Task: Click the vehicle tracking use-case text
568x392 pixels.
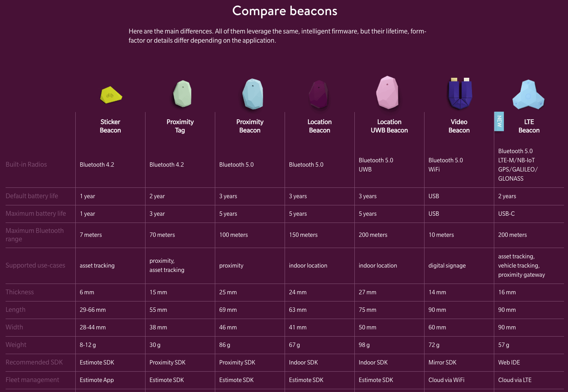Action: (519, 266)
